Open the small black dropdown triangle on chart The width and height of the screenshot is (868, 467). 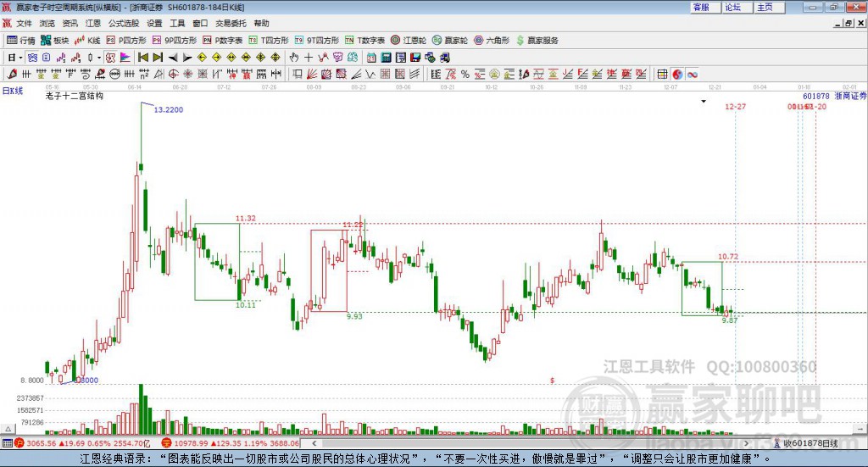coord(704,101)
